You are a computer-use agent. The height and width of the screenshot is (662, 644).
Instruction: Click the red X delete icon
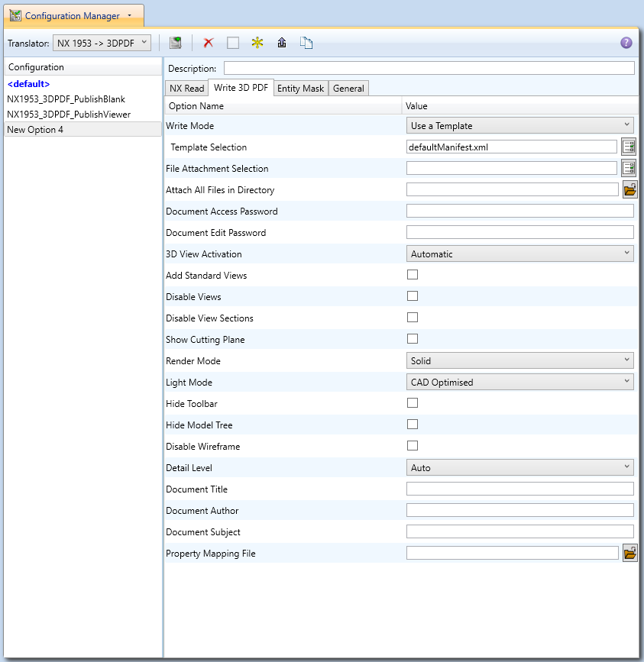pyautogui.click(x=209, y=43)
